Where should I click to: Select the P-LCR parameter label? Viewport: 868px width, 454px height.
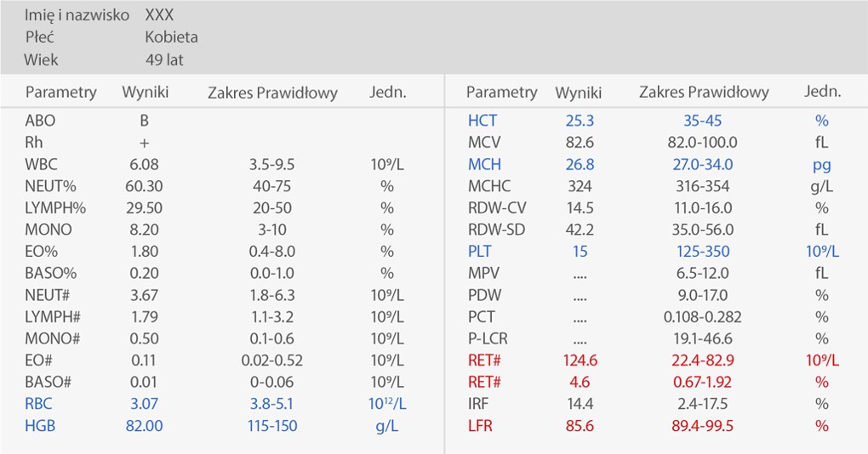tap(488, 338)
